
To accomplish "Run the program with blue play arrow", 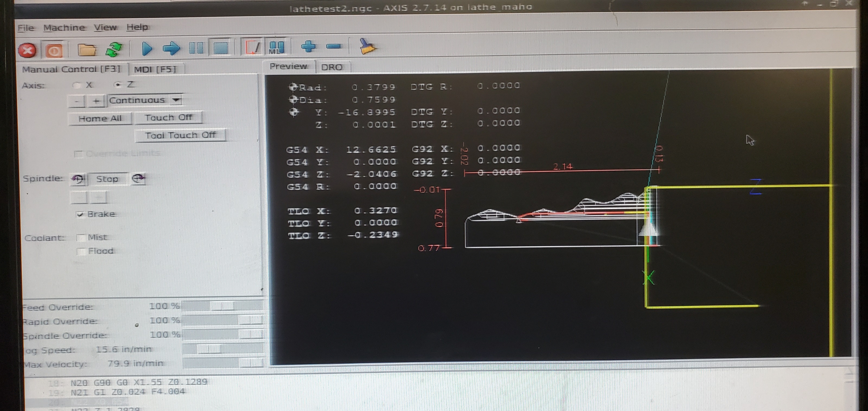I will pyautogui.click(x=147, y=49).
